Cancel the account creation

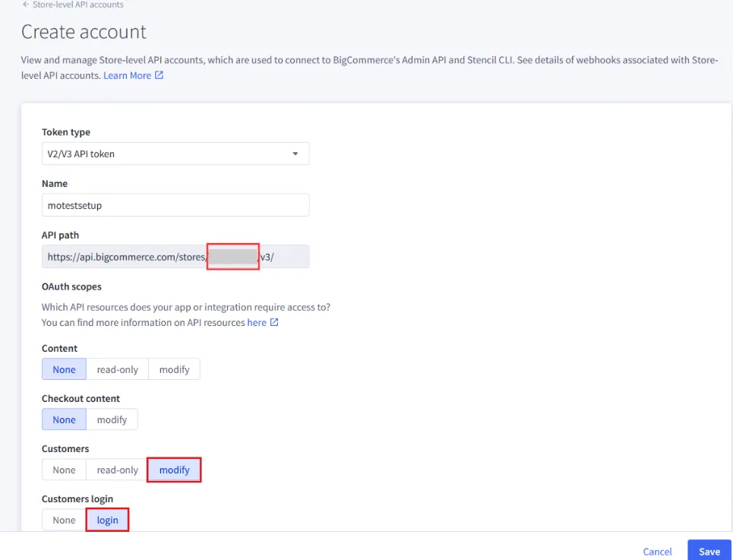coord(657,552)
